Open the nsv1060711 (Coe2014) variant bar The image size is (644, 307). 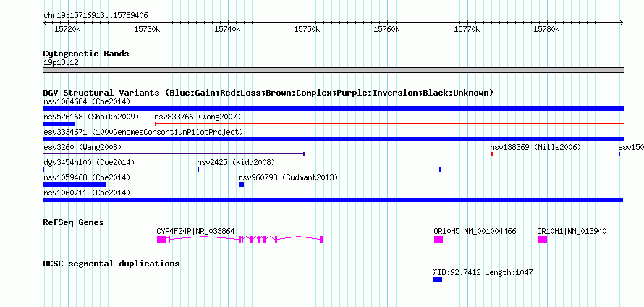(333, 200)
